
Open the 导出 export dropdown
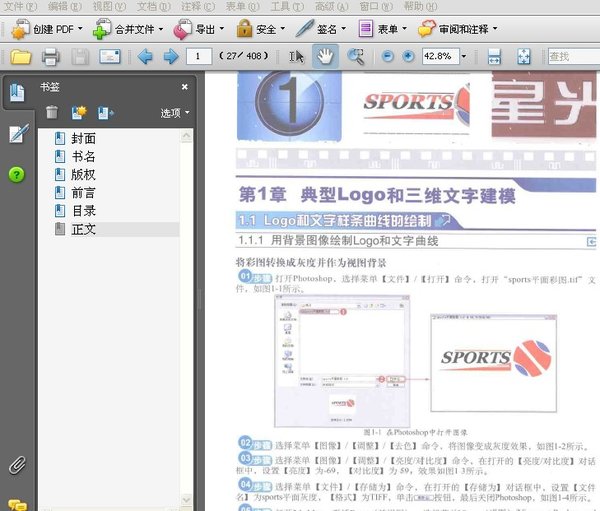(199, 29)
